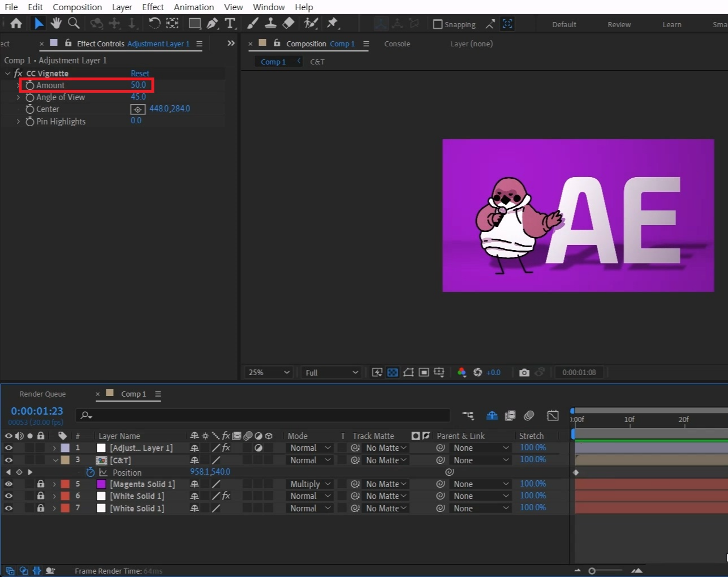The image size is (728, 577).
Task: Toggle stopwatch for Angle of View
Action: [30, 97]
